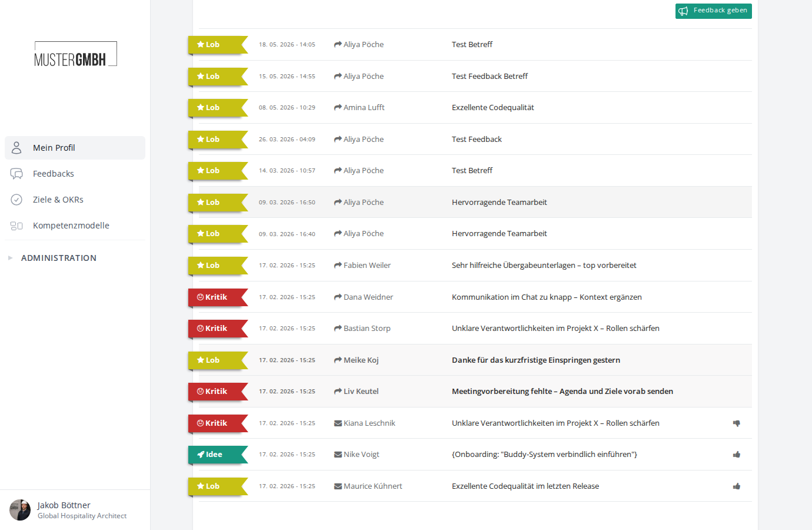The image size is (812, 530).
Task: Click date 18. 05. 2026 - 14:05
Action: pos(287,45)
